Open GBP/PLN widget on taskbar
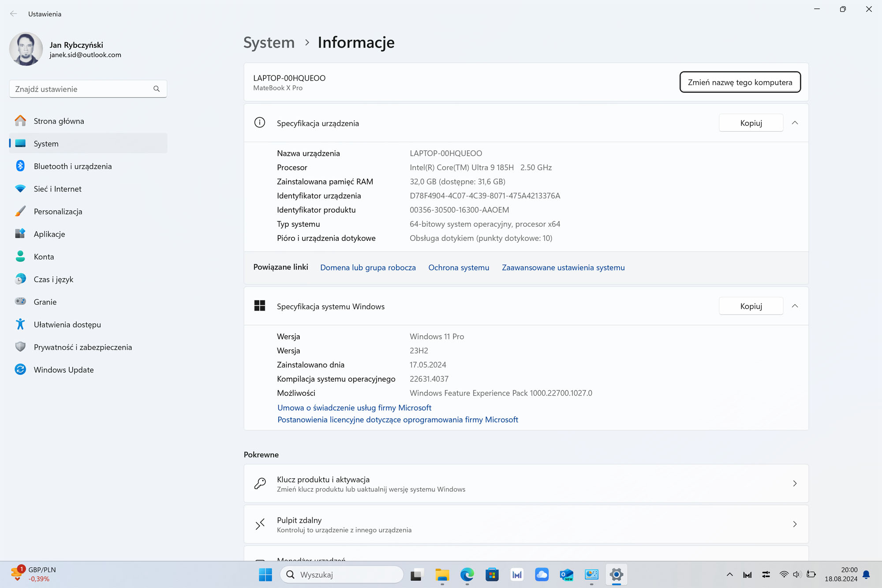 pyautogui.click(x=34, y=574)
